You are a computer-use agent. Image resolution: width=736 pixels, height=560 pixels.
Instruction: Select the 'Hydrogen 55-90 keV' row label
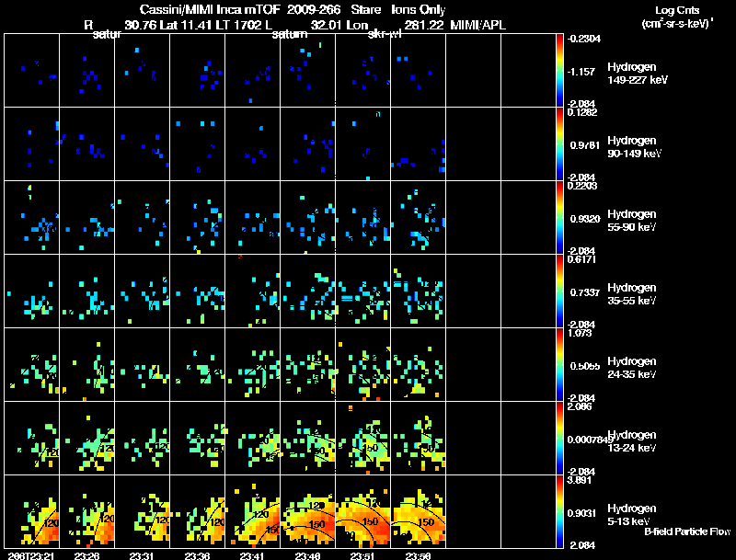[632, 221]
